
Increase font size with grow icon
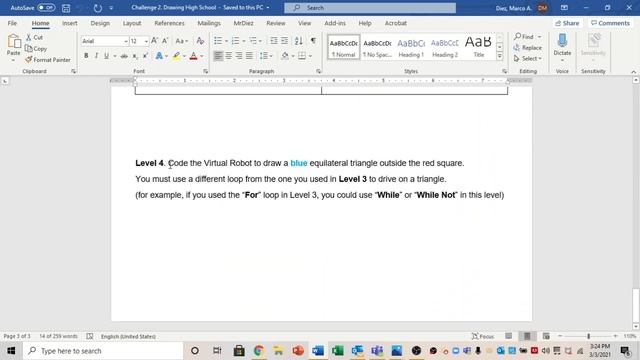pos(154,41)
